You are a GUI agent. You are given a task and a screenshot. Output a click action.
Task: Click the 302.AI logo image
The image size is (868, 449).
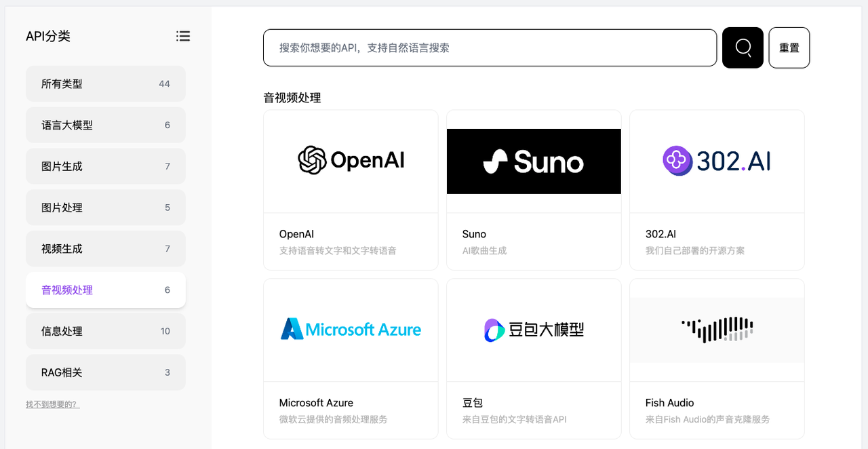[x=717, y=161]
